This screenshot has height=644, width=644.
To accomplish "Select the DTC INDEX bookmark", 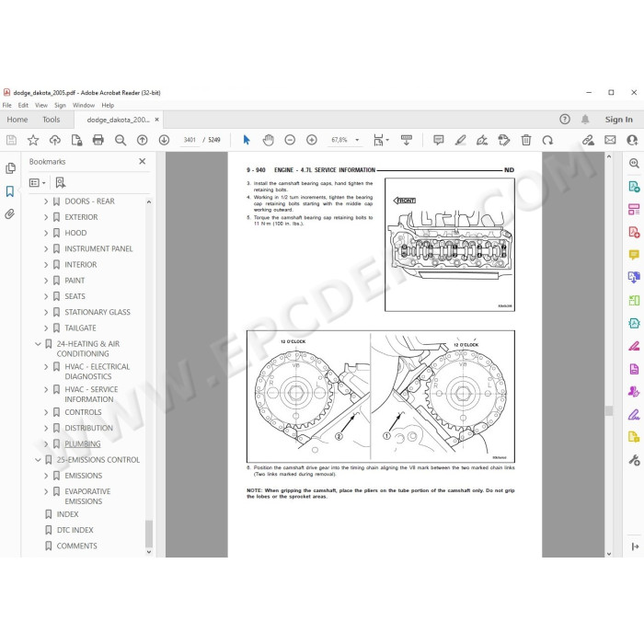I will click(x=75, y=530).
